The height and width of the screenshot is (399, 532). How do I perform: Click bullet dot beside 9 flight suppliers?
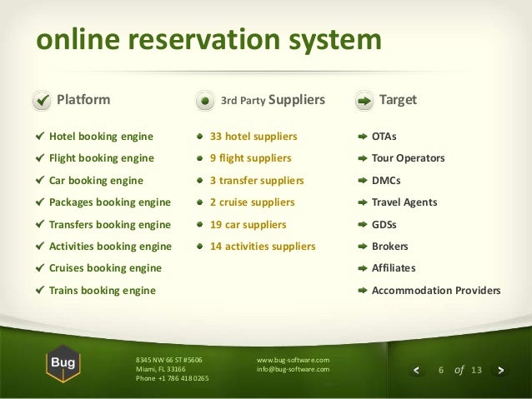tap(200, 158)
